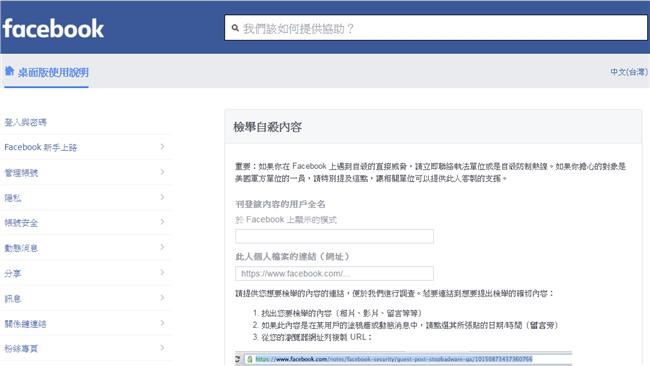Image resolution: width=650 pixels, height=366 pixels.
Task: Expand chevron next to 動態消息
Action: (x=162, y=247)
